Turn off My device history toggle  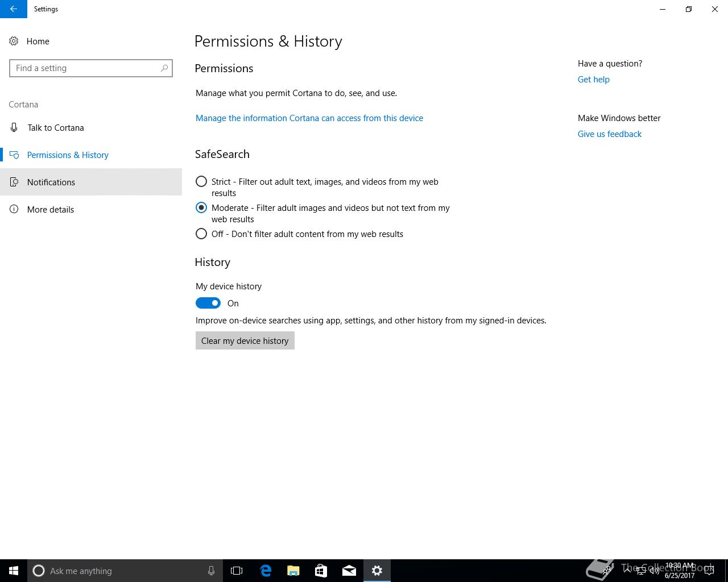point(208,303)
